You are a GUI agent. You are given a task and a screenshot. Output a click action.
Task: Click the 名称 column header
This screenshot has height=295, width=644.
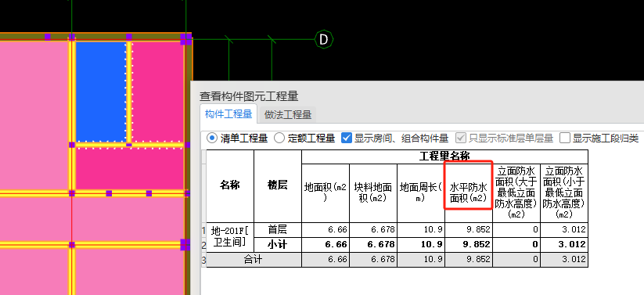pyautogui.click(x=230, y=185)
